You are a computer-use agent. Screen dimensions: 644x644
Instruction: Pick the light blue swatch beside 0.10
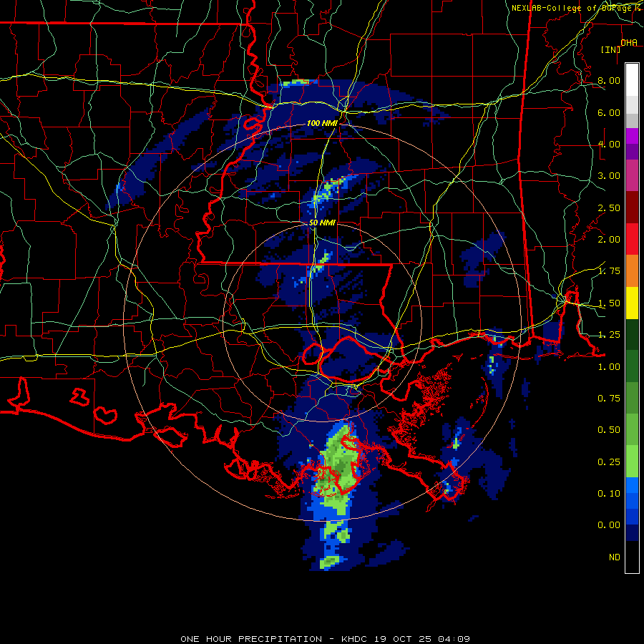tap(632, 485)
